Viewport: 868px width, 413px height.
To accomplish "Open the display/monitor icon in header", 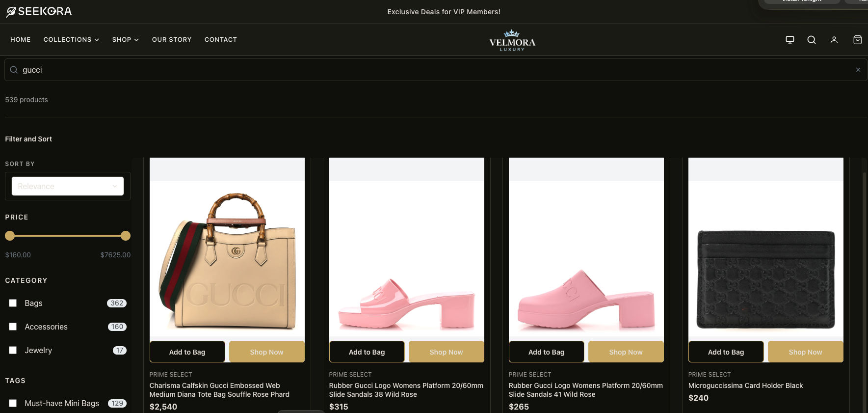I will tap(790, 40).
